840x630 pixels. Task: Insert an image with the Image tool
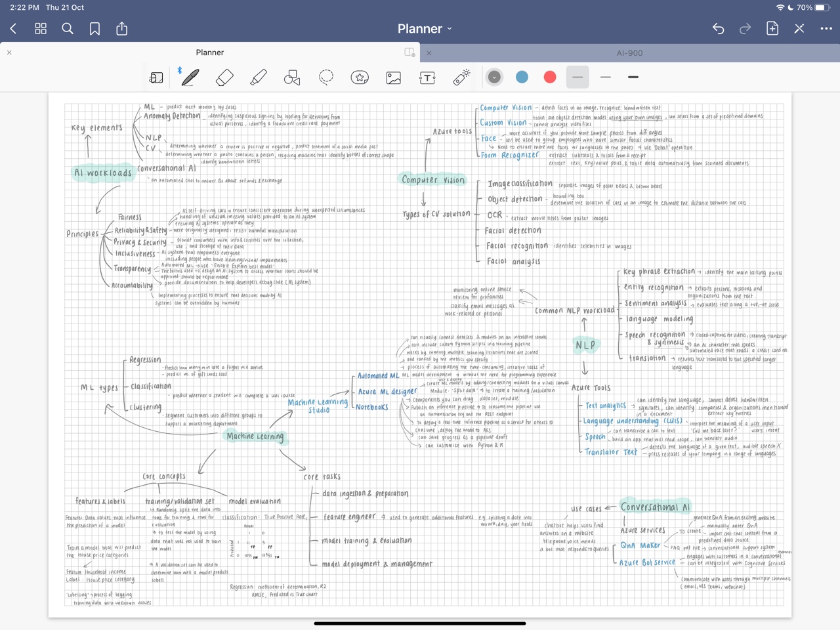(394, 77)
